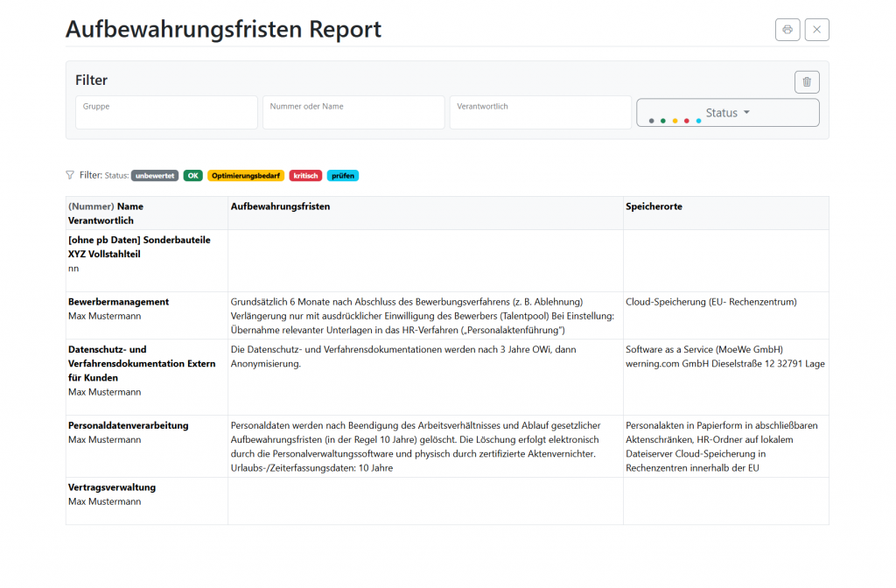Toggle the Optimierungsbedarf status badge
The width and height of the screenshot is (896, 588).
pos(246,176)
